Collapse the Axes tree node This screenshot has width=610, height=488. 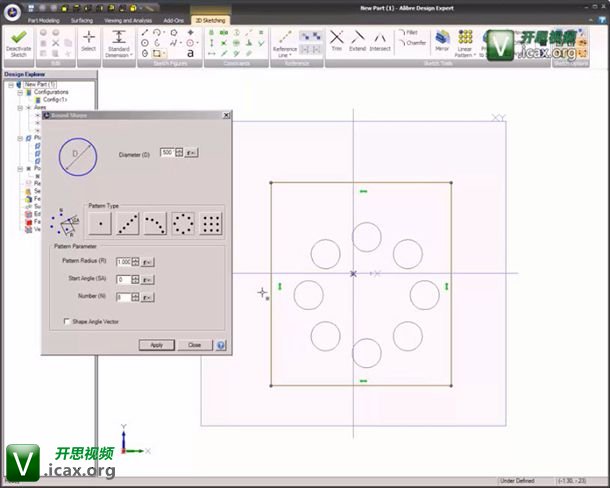click(x=20, y=108)
